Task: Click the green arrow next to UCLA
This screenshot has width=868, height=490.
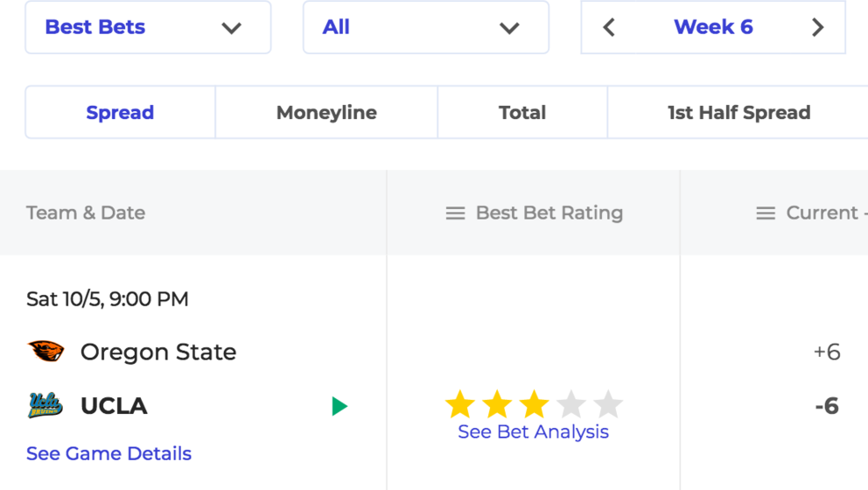Action: (339, 406)
